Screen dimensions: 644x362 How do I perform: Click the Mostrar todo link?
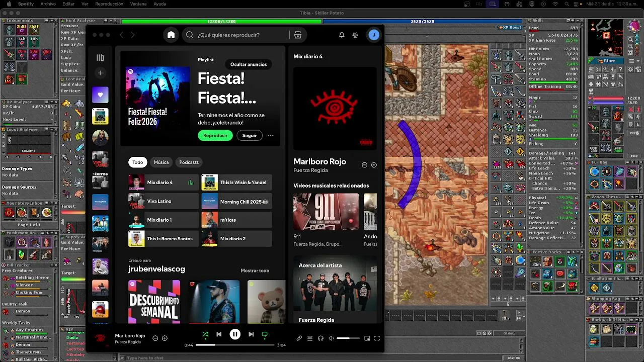[255, 270]
